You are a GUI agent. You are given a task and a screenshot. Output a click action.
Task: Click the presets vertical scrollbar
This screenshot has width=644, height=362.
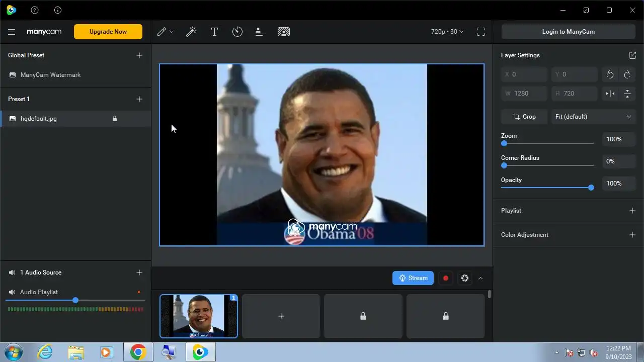click(x=490, y=295)
